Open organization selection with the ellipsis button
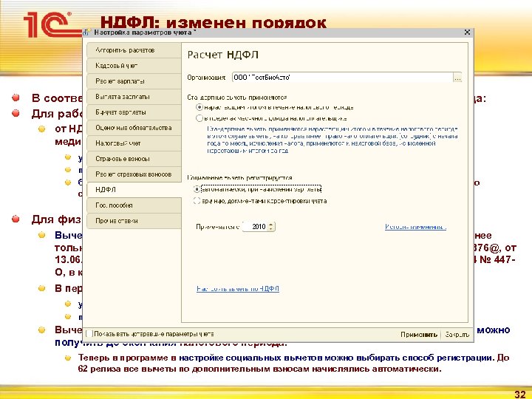This screenshot has height=399, width=532. (457, 78)
